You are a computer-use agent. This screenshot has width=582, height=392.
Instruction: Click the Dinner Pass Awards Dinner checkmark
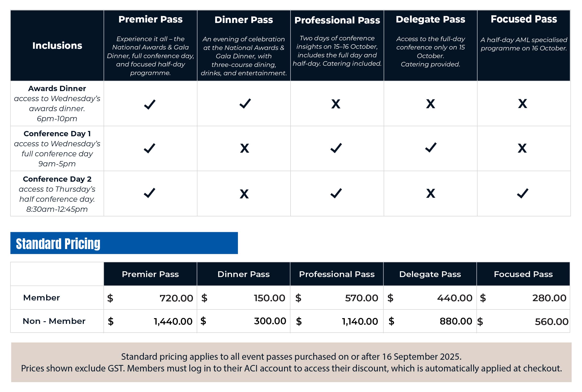pyautogui.click(x=245, y=103)
